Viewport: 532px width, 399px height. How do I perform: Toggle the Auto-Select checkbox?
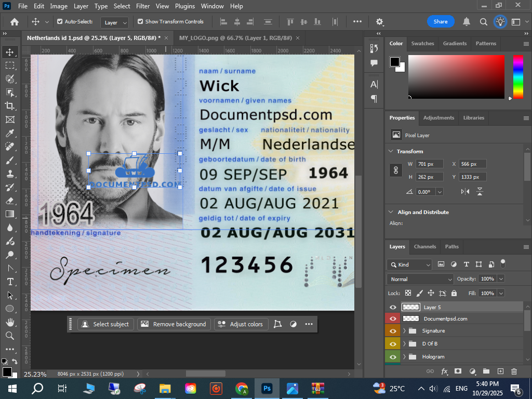pyautogui.click(x=60, y=22)
